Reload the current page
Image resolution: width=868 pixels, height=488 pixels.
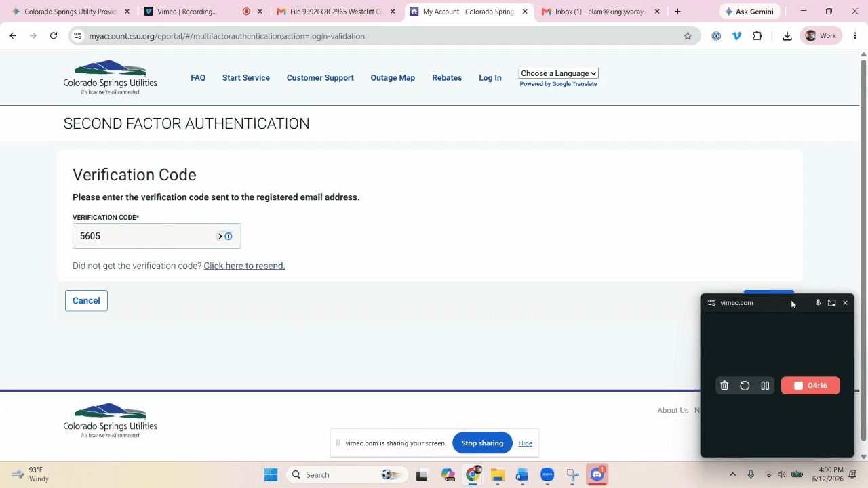tap(54, 36)
